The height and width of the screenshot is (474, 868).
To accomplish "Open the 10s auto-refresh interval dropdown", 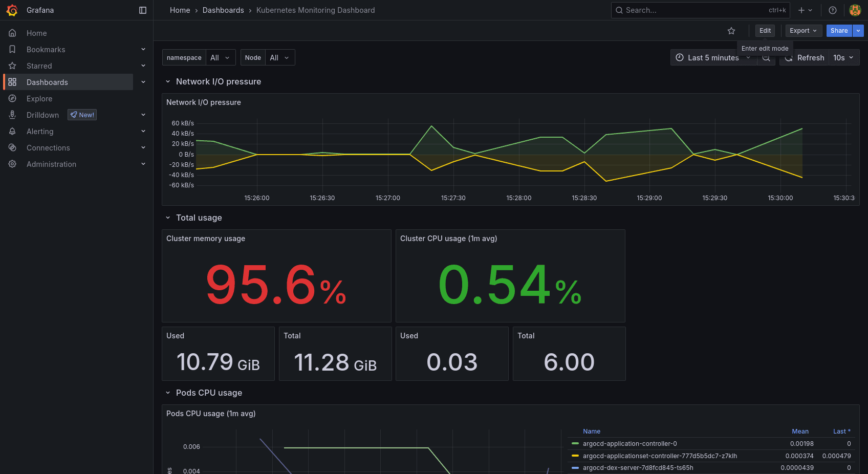I will point(843,57).
